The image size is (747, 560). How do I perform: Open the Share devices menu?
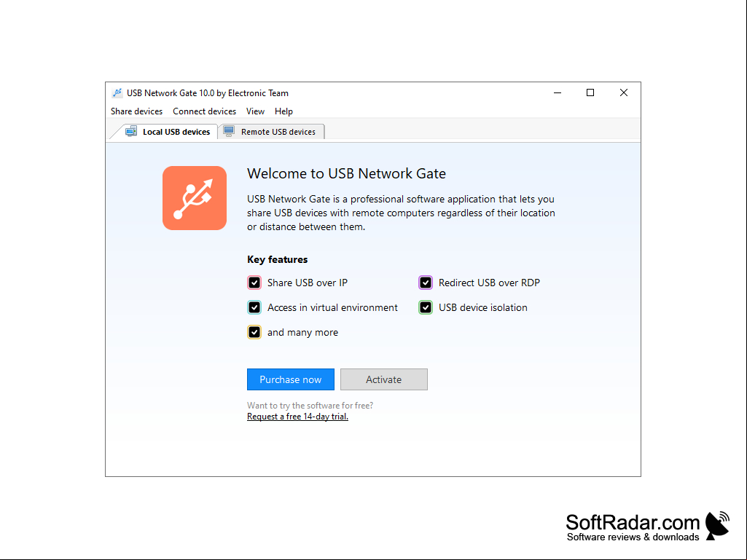[x=137, y=111]
